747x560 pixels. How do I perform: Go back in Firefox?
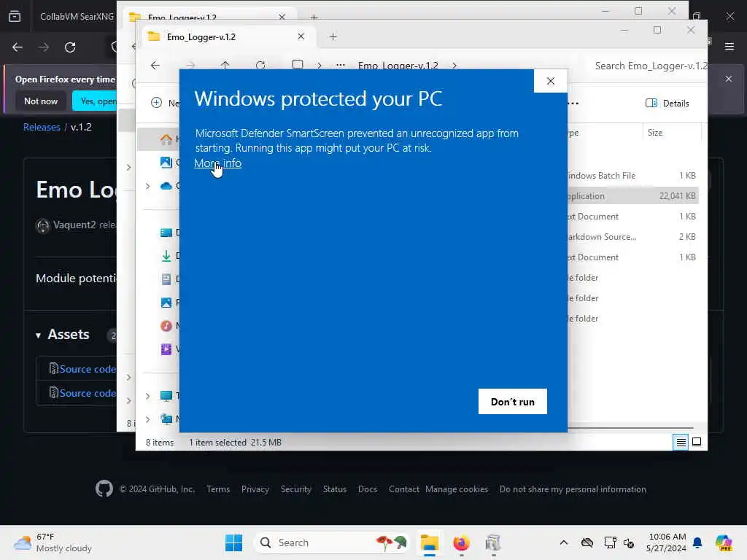pos(18,47)
